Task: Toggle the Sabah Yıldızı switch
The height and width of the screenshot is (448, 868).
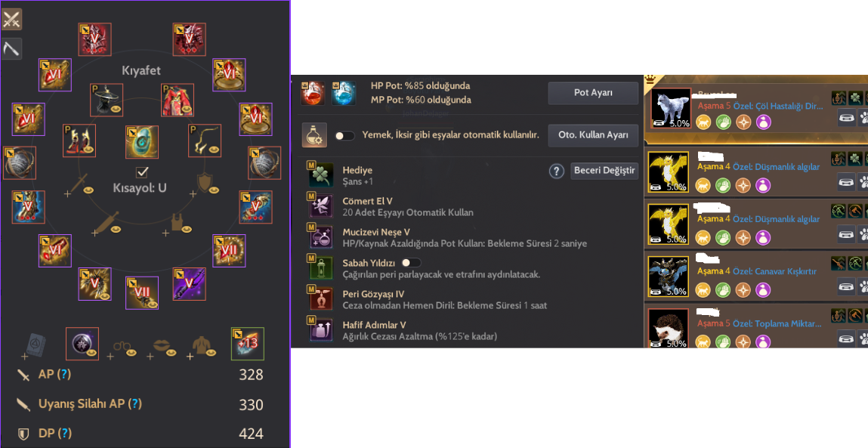Action: 411,262
